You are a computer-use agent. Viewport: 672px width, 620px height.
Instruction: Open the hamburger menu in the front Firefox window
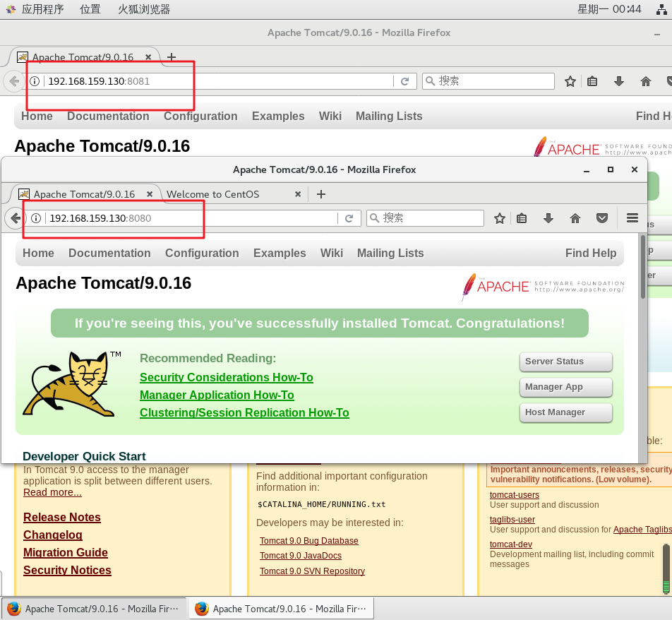[632, 218]
